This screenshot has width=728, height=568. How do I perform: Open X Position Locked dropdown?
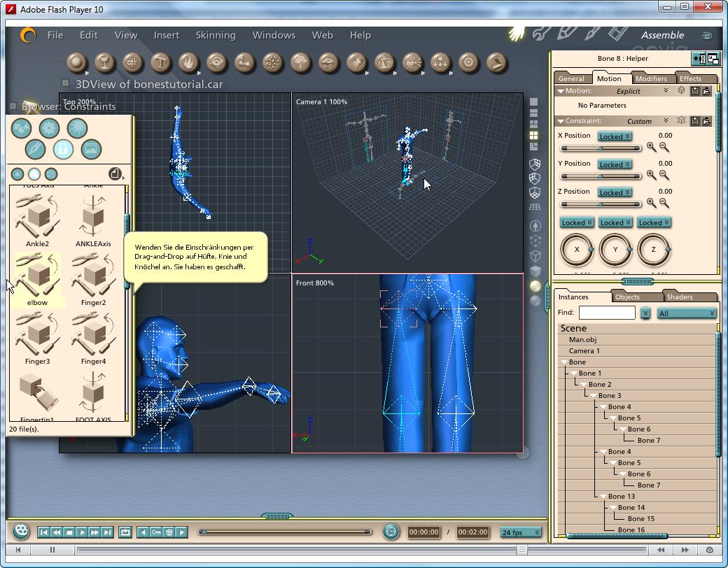(x=615, y=136)
